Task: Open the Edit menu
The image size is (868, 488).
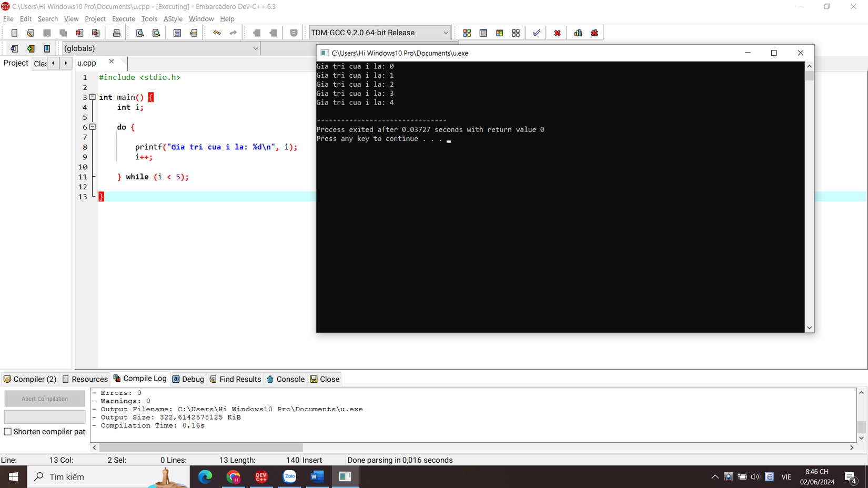Action: (26, 19)
